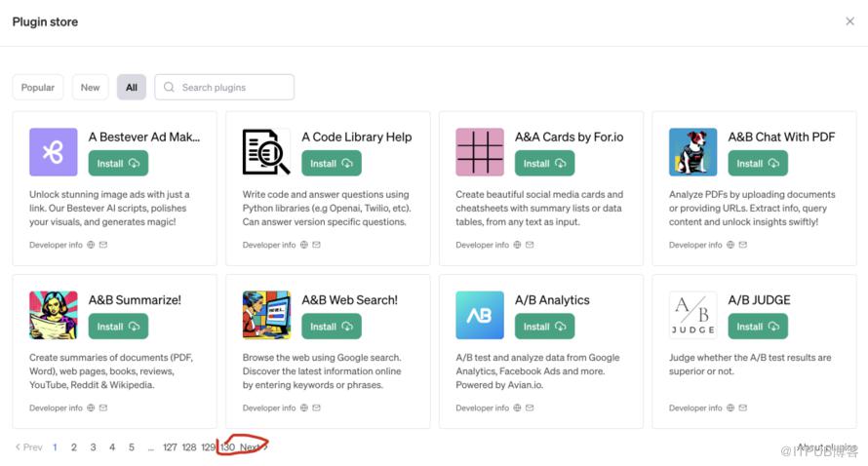Install the A&B Web Search! plugin
Screen dimensions: 868x466
[332, 327]
